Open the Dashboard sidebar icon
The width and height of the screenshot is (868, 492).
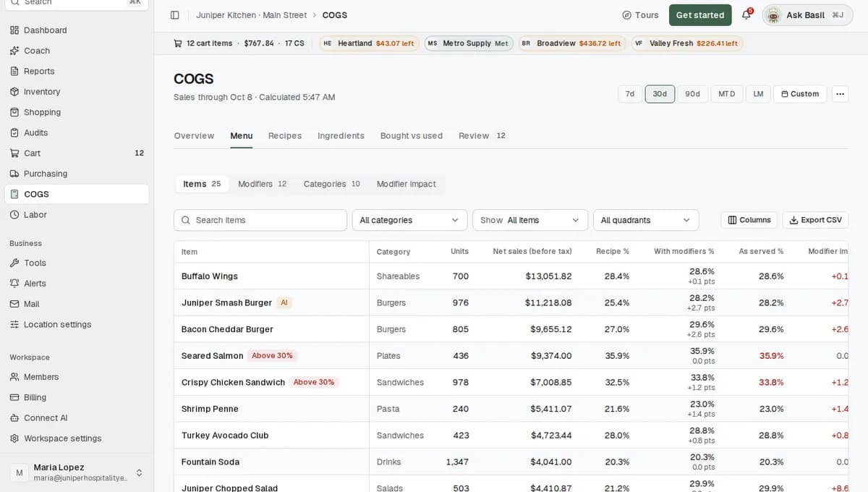click(14, 30)
